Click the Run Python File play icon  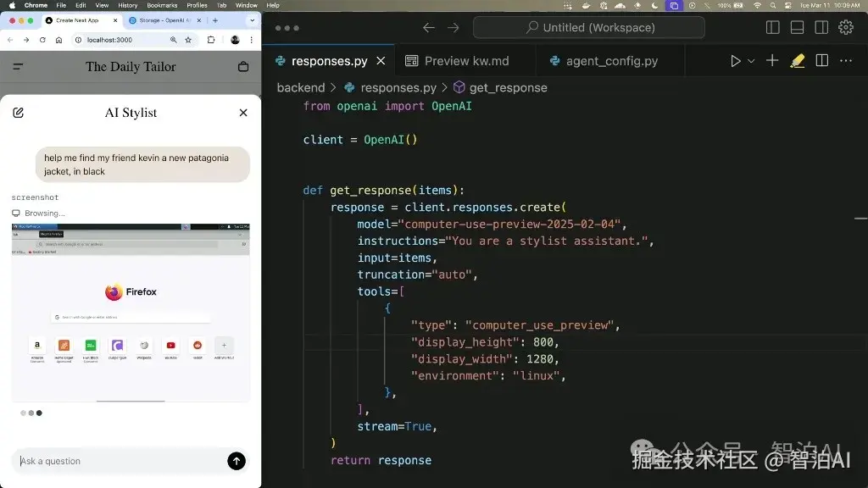[x=735, y=61]
